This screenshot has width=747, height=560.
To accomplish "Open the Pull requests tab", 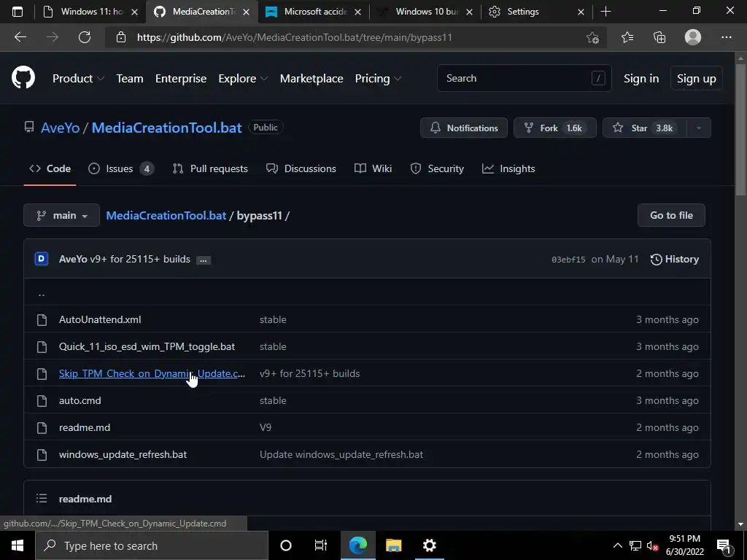I will pos(210,168).
